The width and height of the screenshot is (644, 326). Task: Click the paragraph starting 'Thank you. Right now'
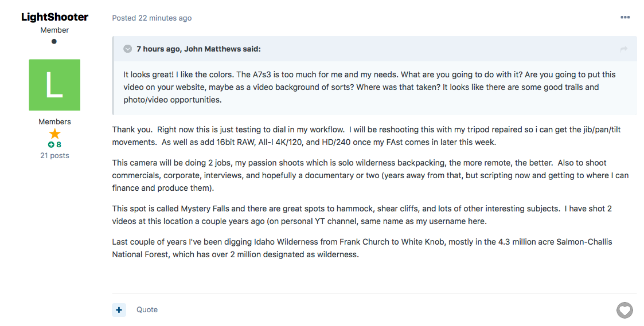366,136
